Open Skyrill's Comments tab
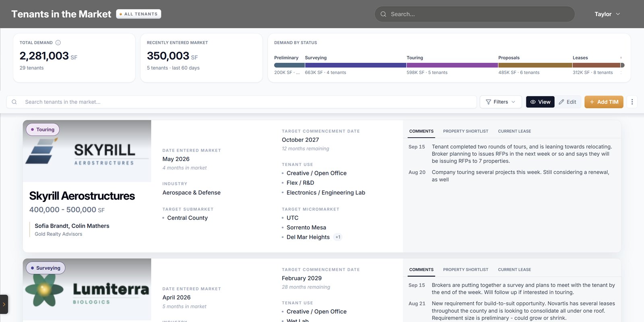Image resolution: width=644 pixels, height=322 pixels. click(421, 131)
